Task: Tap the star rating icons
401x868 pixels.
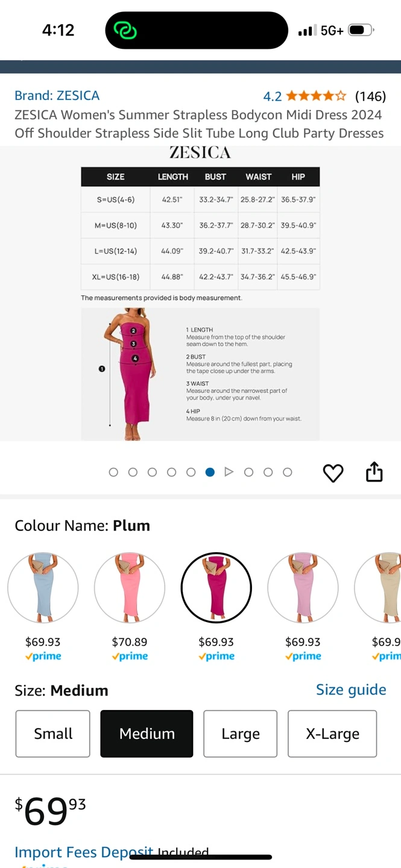Action: click(316, 96)
